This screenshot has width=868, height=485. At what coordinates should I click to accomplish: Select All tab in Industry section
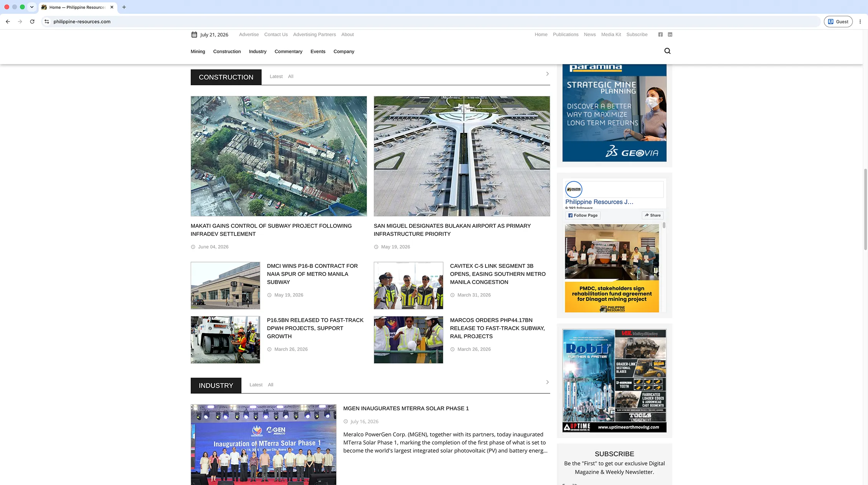pyautogui.click(x=271, y=385)
